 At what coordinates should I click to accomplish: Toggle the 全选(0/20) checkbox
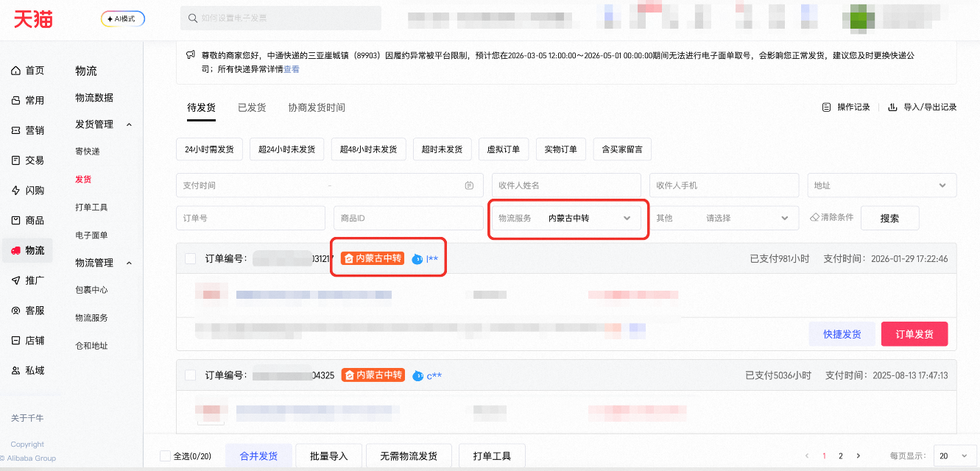click(165, 456)
